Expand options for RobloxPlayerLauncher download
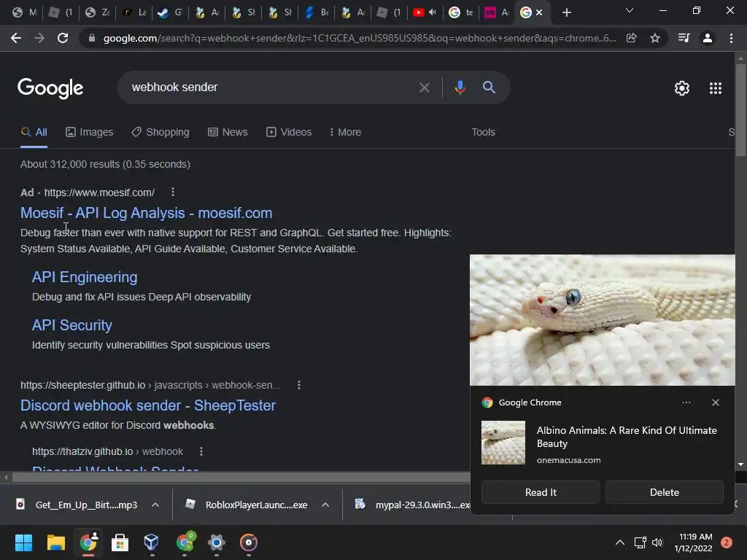Viewport: 747px width, 560px height. pyautogui.click(x=325, y=505)
